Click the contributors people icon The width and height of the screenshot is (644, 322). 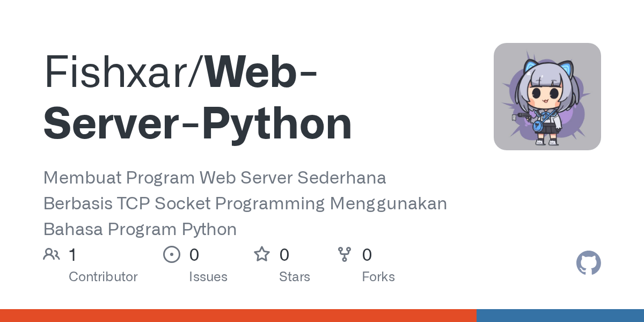(52, 254)
